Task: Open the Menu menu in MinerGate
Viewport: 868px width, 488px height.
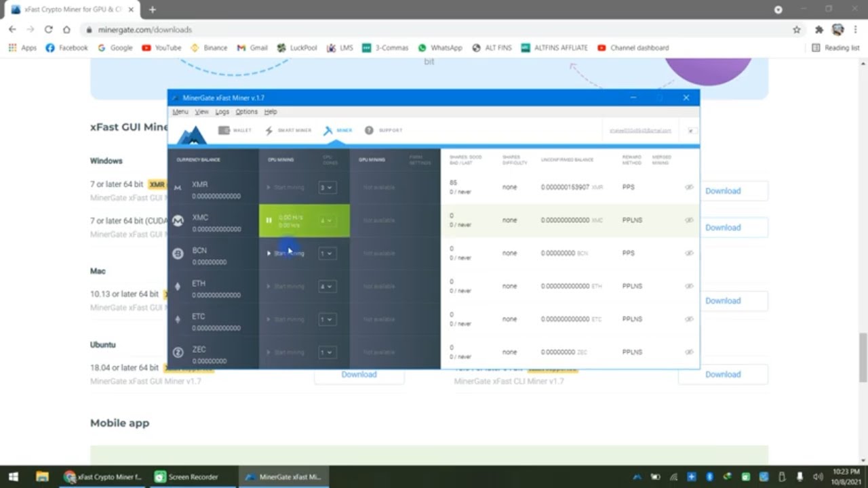Action: tap(180, 112)
